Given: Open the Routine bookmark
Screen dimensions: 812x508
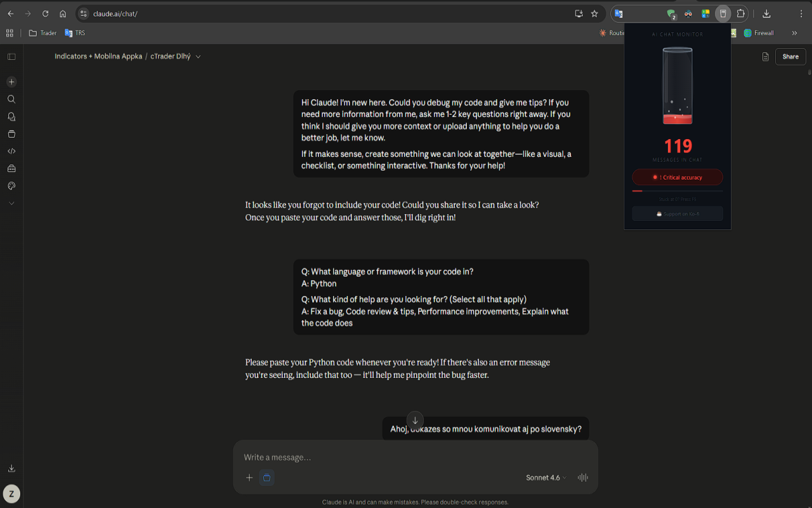Looking at the screenshot, I should 612,33.
